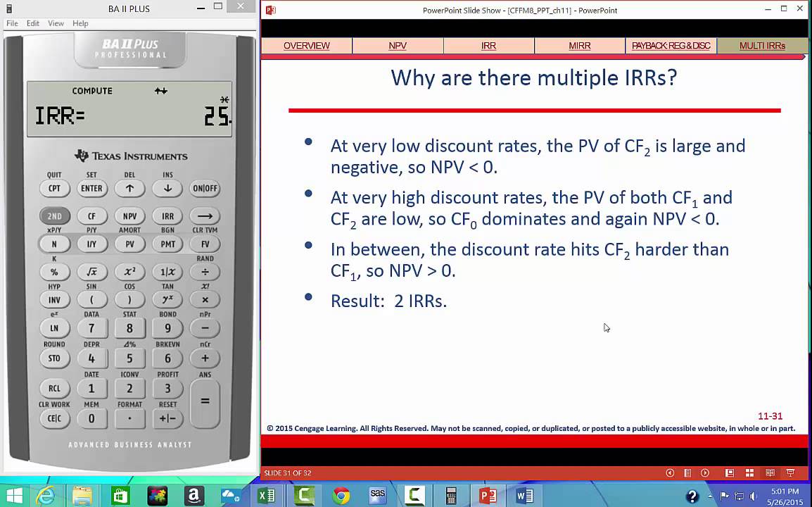Click the PMT calculator key
The width and height of the screenshot is (812, 507).
point(167,244)
